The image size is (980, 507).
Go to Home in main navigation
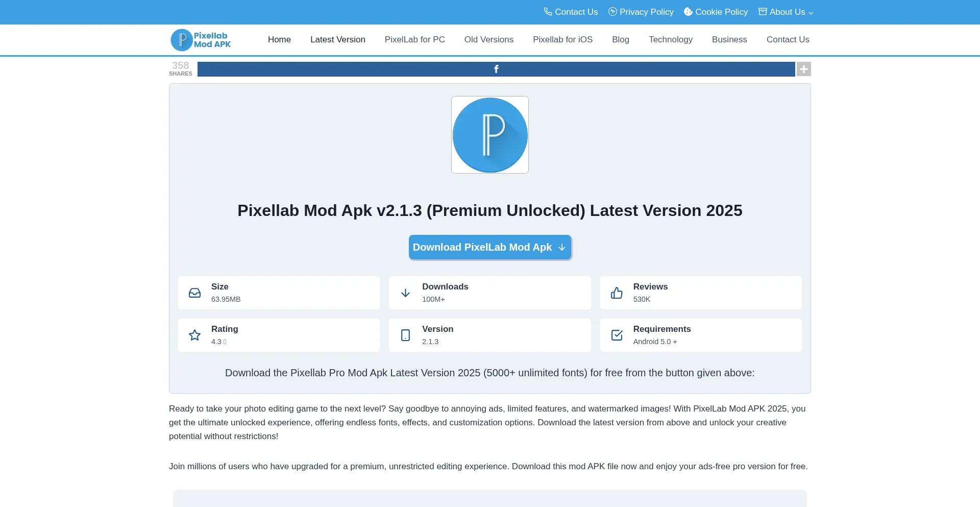click(279, 39)
